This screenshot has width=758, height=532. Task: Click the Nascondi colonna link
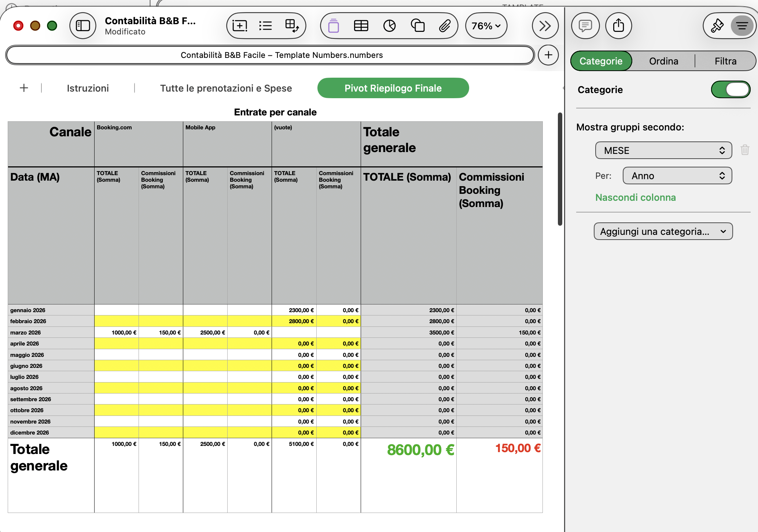[635, 197]
